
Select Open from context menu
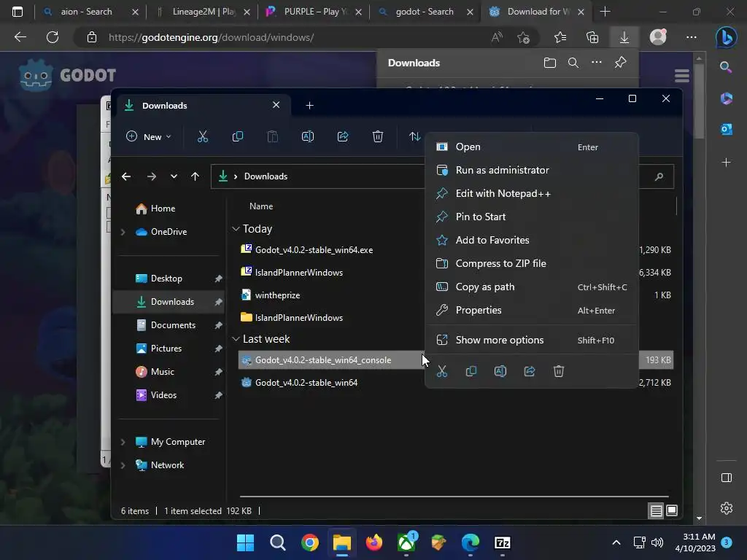[x=531, y=147]
